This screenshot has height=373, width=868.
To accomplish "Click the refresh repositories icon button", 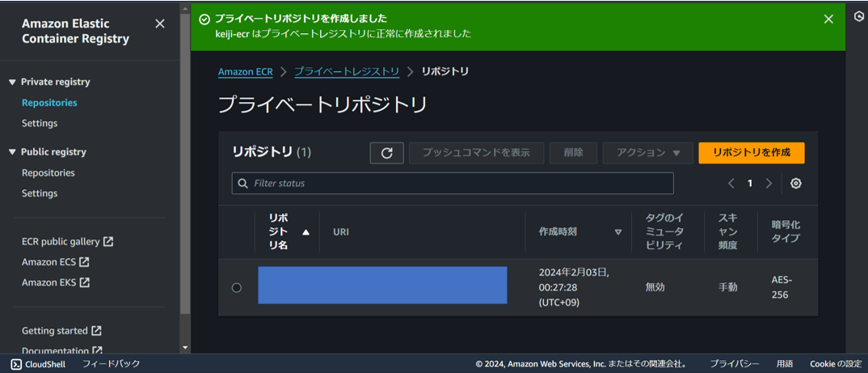I will [387, 153].
